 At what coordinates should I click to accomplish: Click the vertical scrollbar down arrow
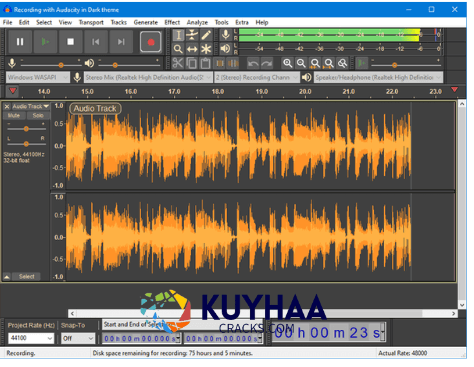[462, 305]
